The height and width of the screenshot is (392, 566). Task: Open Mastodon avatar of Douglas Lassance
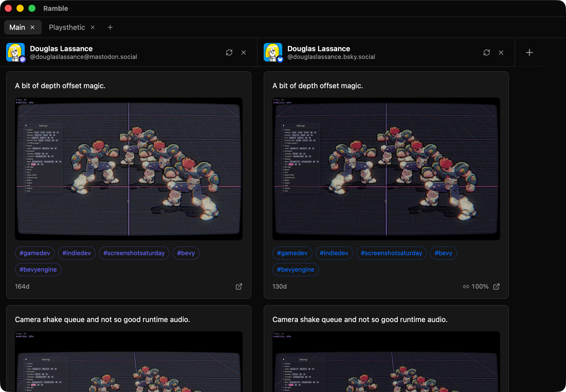pyautogui.click(x=16, y=52)
